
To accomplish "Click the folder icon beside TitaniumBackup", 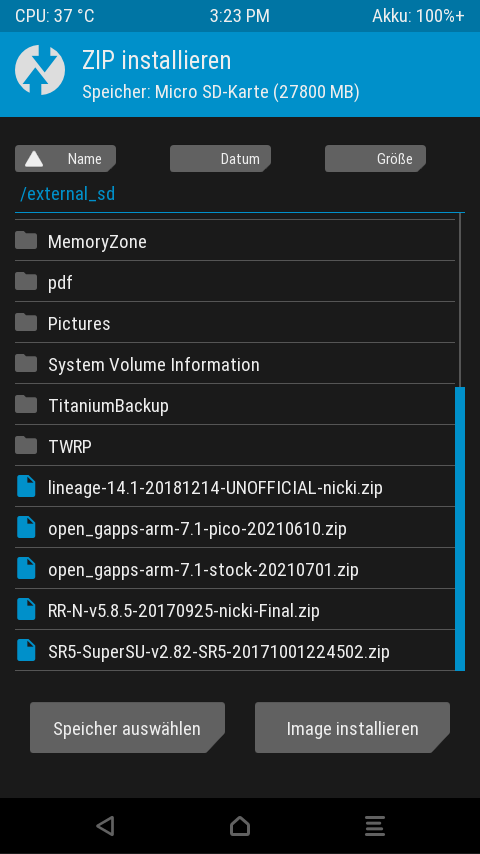I will [x=26, y=405].
